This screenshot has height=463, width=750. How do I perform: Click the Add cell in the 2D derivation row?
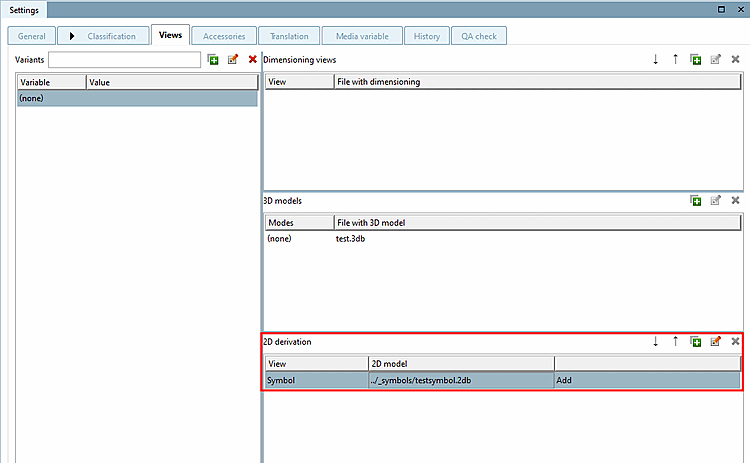[648, 380]
